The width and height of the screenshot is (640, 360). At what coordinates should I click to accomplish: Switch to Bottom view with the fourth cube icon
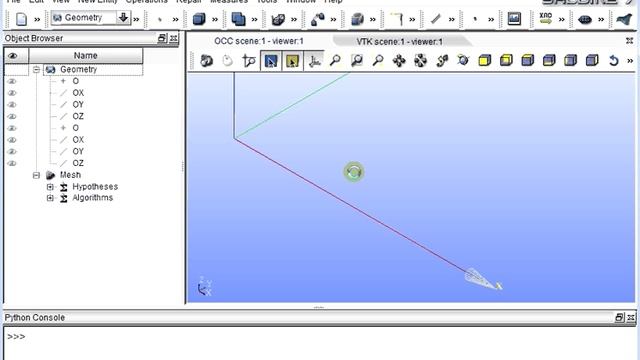coord(549,61)
